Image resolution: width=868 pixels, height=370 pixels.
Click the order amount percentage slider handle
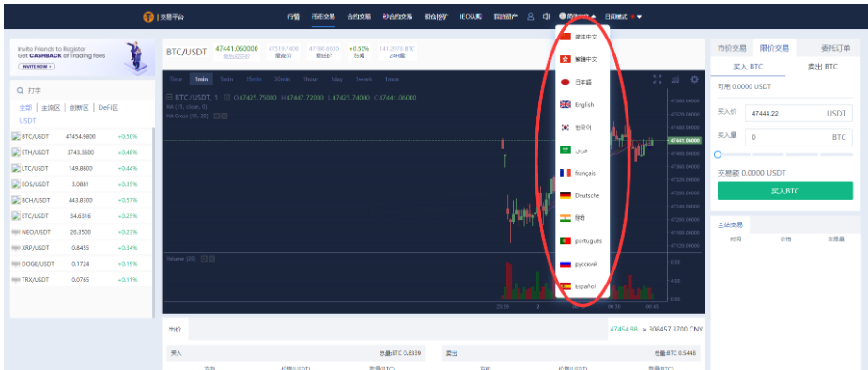718,154
